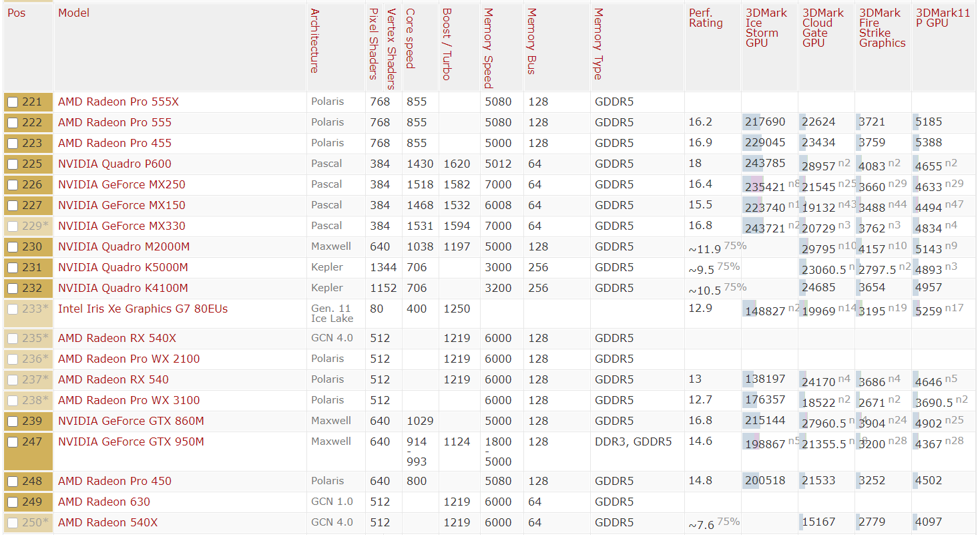Check the box for position 247

tap(13, 442)
